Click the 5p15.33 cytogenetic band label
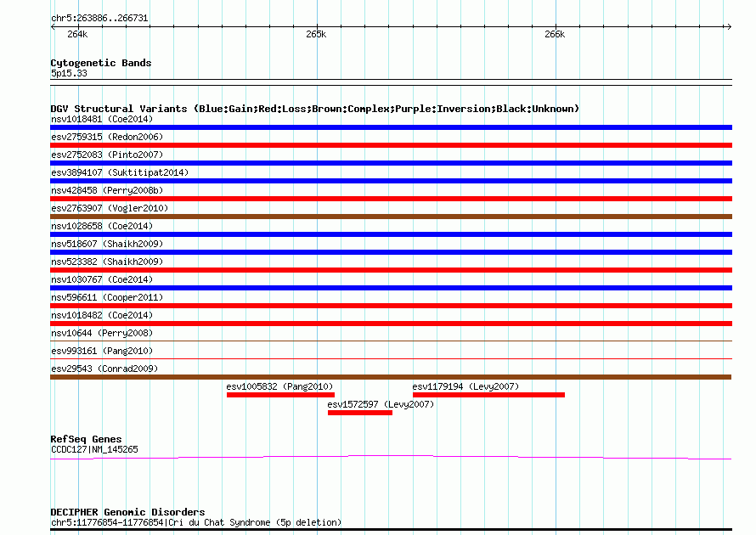Image resolution: width=756 pixels, height=535 pixels. point(69,73)
